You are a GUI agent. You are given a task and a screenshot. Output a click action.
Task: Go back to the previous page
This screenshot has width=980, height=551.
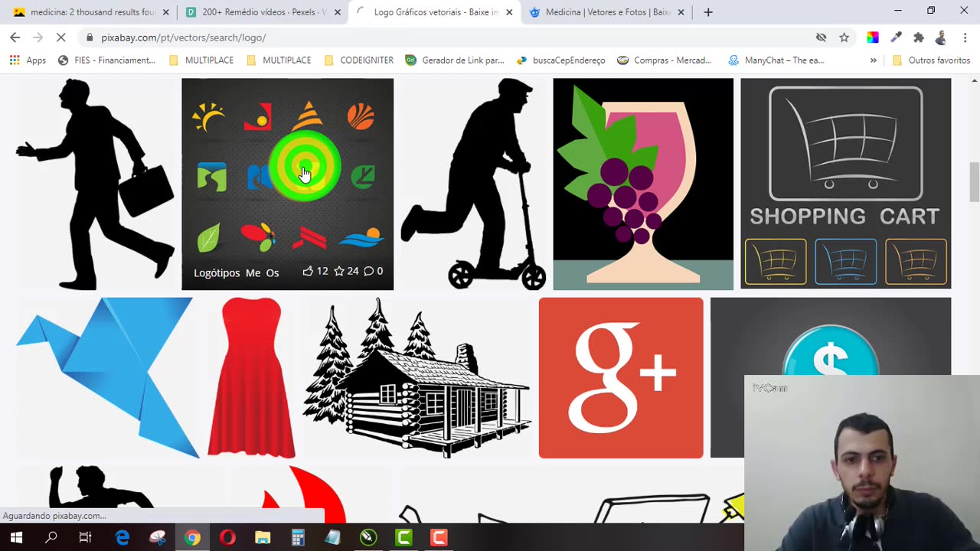15,37
